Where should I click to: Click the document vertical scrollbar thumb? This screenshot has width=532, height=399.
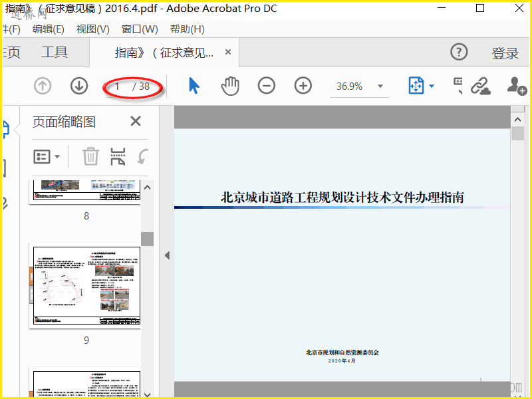coord(517,134)
